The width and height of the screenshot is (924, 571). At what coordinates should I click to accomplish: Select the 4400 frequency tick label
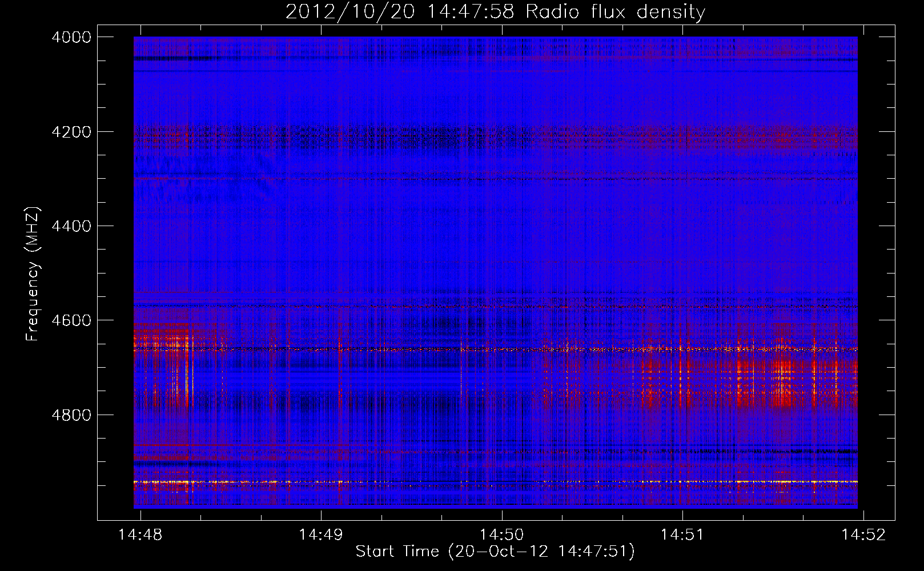[71, 226]
